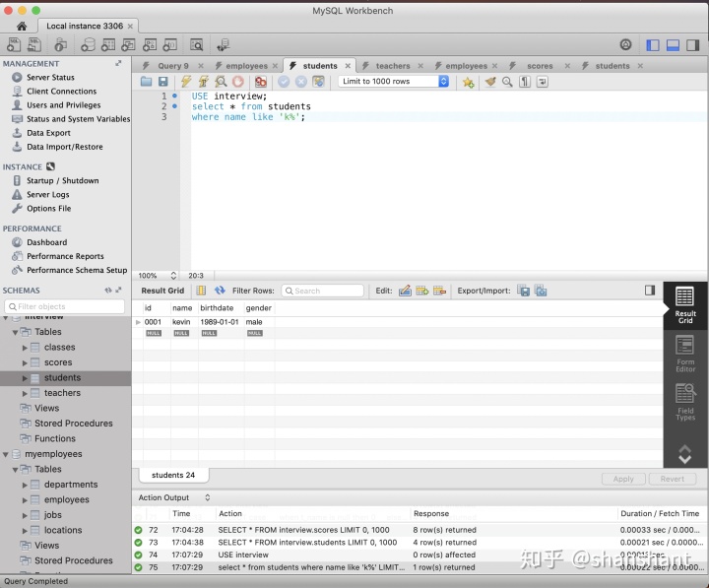
Task: Rollback transaction icon
Action: pos(301,82)
